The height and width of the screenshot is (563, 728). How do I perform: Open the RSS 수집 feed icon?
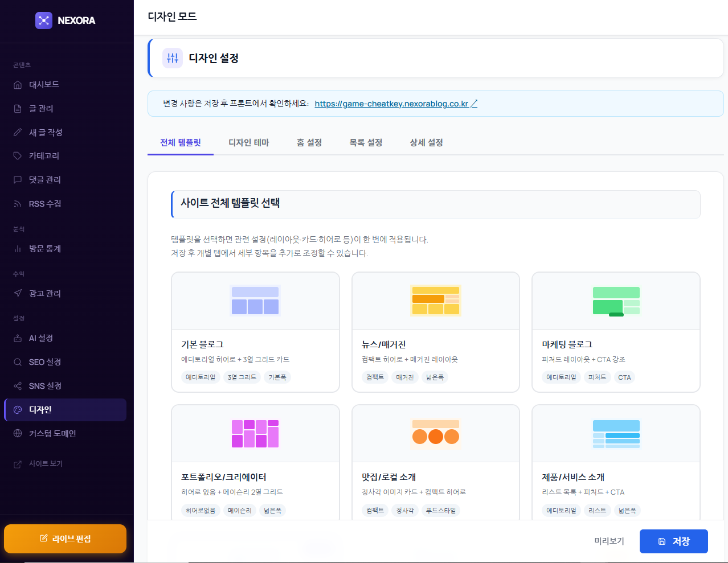(x=18, y=204)
